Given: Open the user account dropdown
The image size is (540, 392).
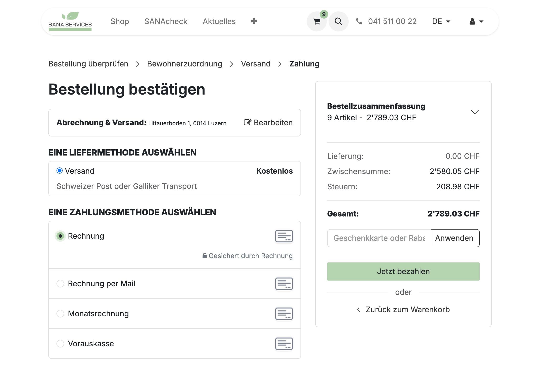Looking at the screenshot, I should [476, 21].
